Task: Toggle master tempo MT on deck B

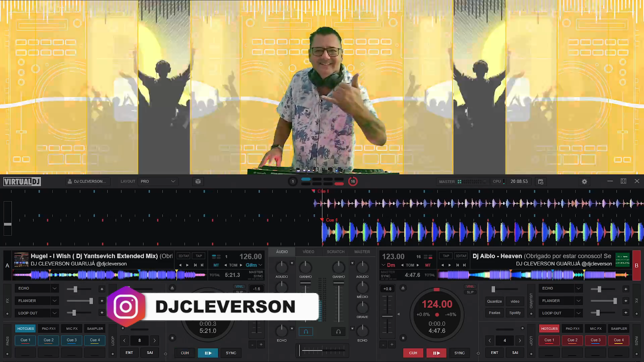Action: [428, 265]
